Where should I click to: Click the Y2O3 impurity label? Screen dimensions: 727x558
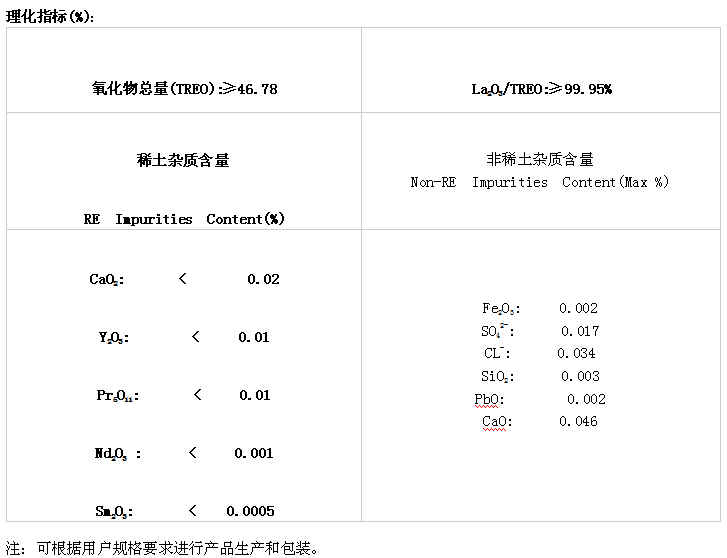coord(113,338)
